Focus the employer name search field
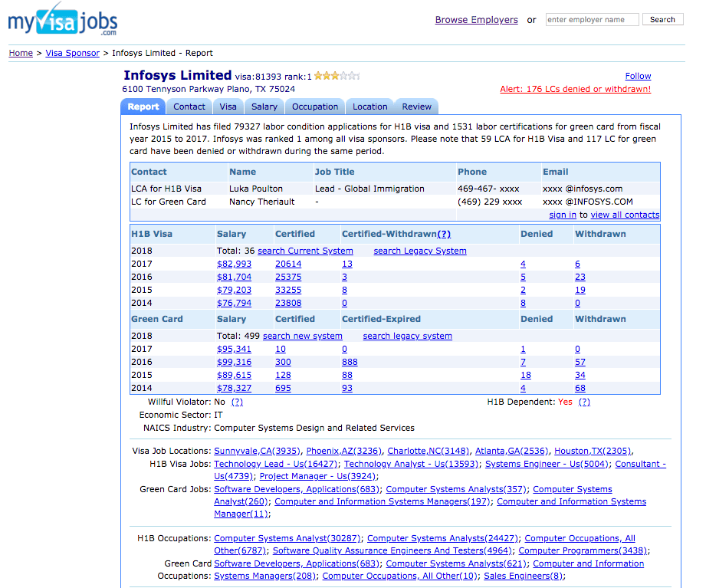Screen dimensions: 706x588 592,20
